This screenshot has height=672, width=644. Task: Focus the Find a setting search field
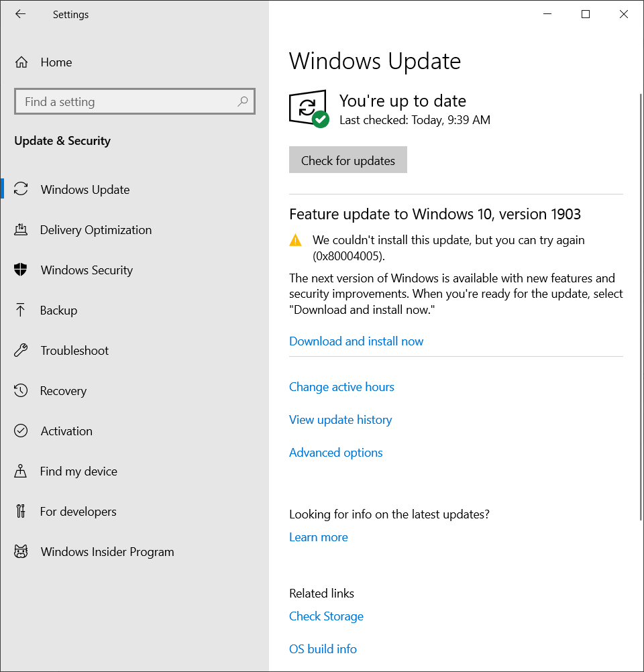pyautogui.click(x=135, y=101)
